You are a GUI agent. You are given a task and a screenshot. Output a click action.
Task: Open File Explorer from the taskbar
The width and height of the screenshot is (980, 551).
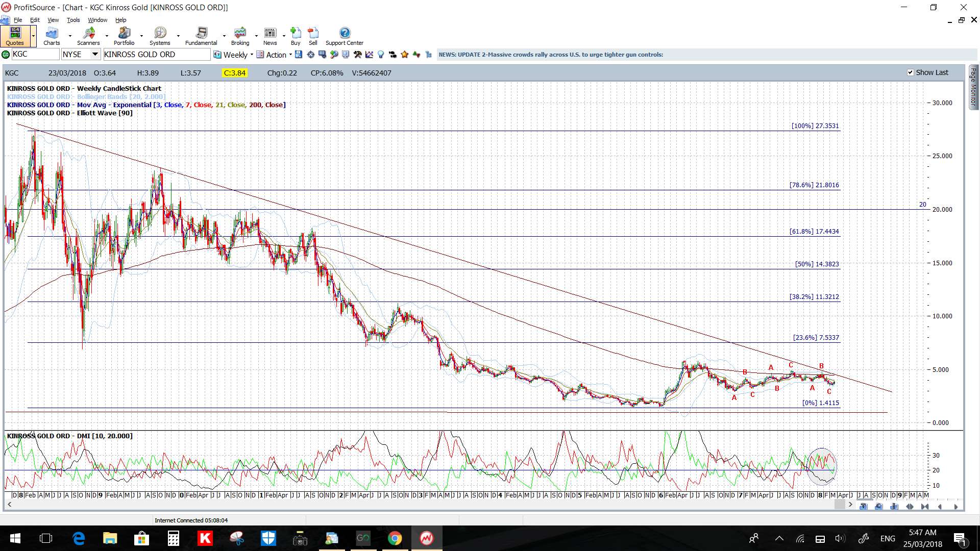110,538
